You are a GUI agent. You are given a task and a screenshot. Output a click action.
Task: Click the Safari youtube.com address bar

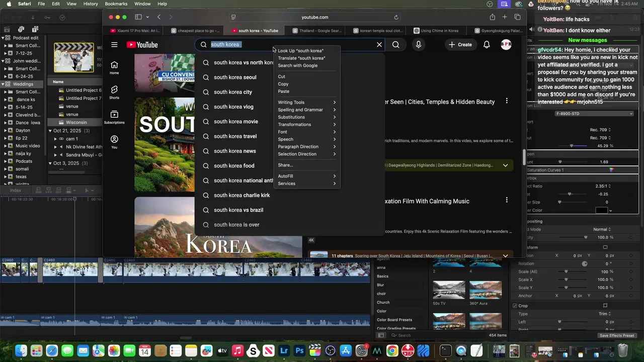pyautogui.click(x=314, y=17)
